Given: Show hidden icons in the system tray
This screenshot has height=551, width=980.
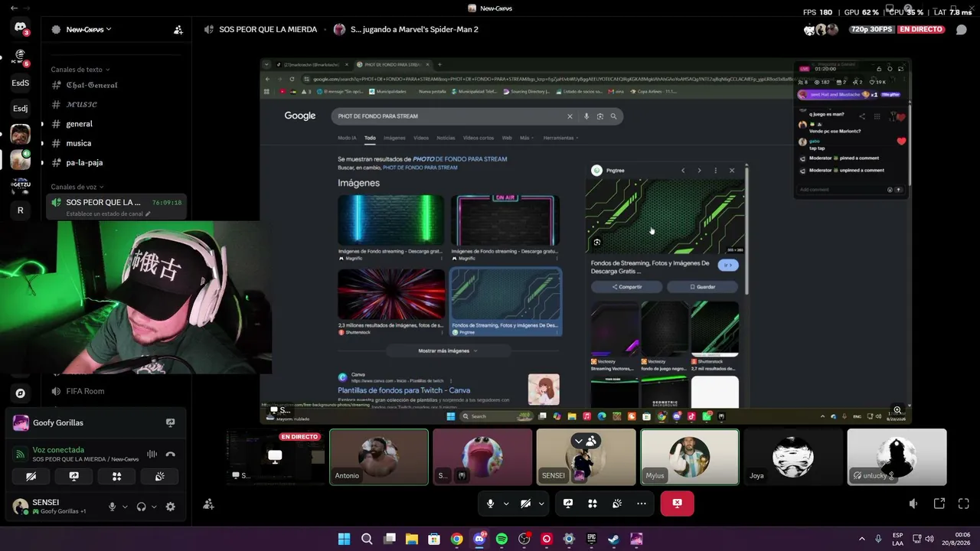Looking at the screenshot, I should tap(861, 539).
